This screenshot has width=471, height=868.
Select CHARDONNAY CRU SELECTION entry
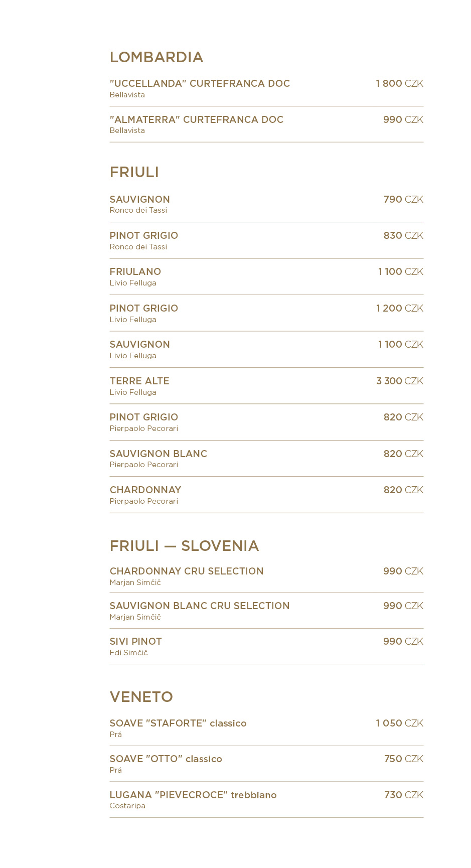[x=266, y=576]
